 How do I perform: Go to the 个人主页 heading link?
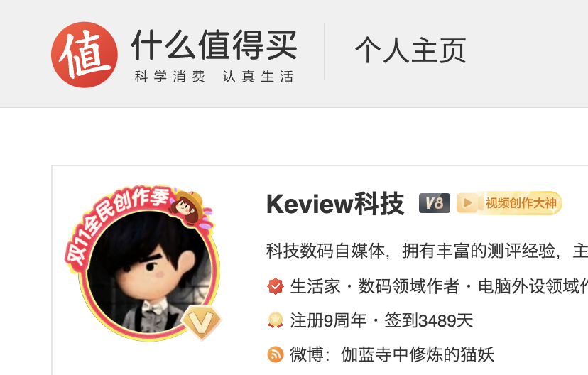(x=410, y=50)
